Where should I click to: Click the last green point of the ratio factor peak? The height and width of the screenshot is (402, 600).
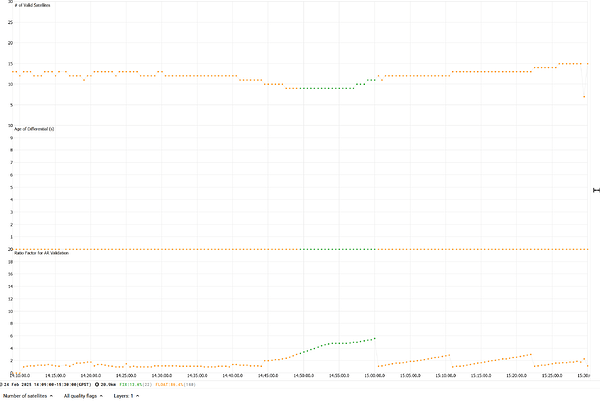375,339
